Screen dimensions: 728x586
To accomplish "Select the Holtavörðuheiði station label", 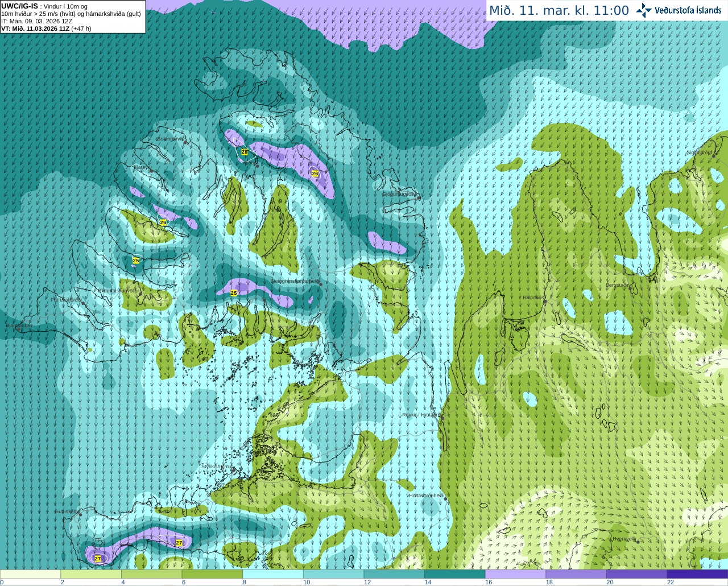I will pyautogui.click(x=426, y=496).
